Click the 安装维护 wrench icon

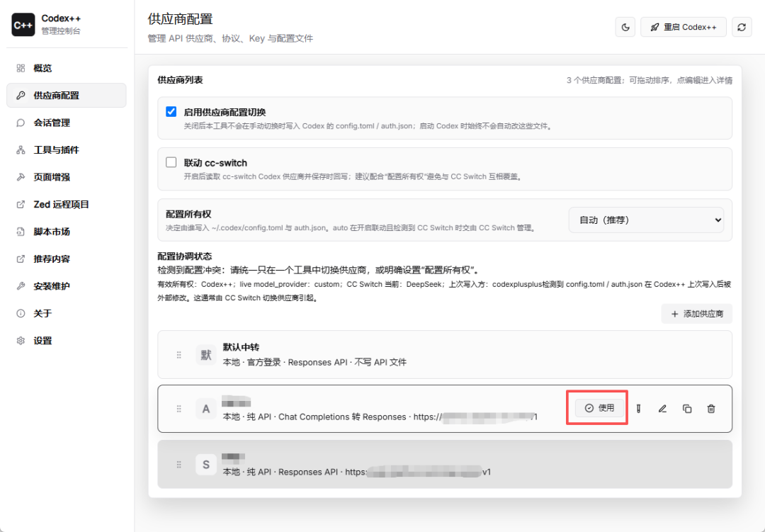click(x=21, y=286)
